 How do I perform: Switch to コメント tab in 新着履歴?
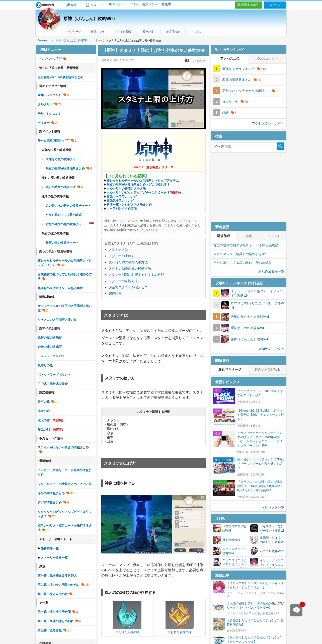pos(274,236)
